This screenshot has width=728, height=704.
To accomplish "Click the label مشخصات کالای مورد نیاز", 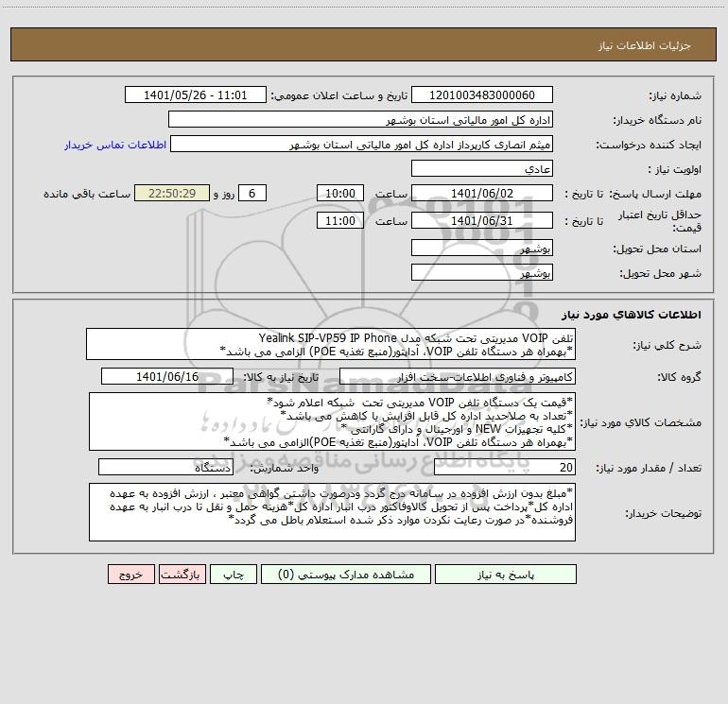I will [641, 422].
